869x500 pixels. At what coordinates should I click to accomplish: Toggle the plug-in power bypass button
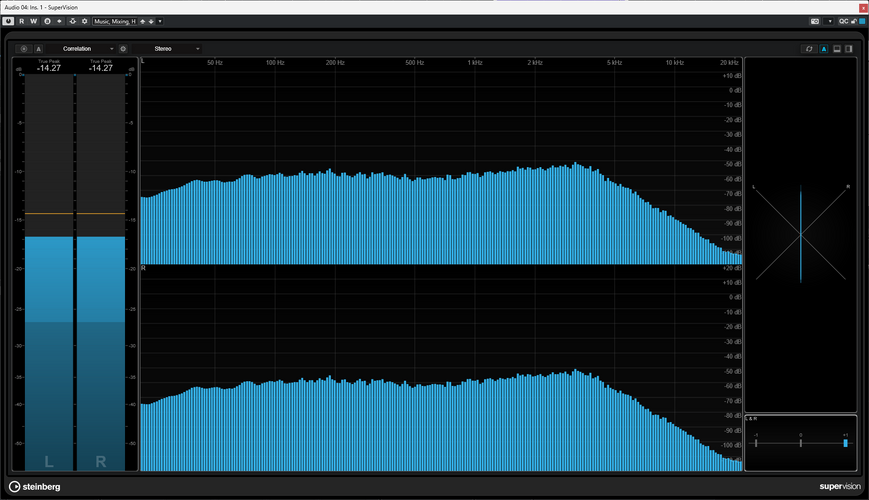coord(8,21)
